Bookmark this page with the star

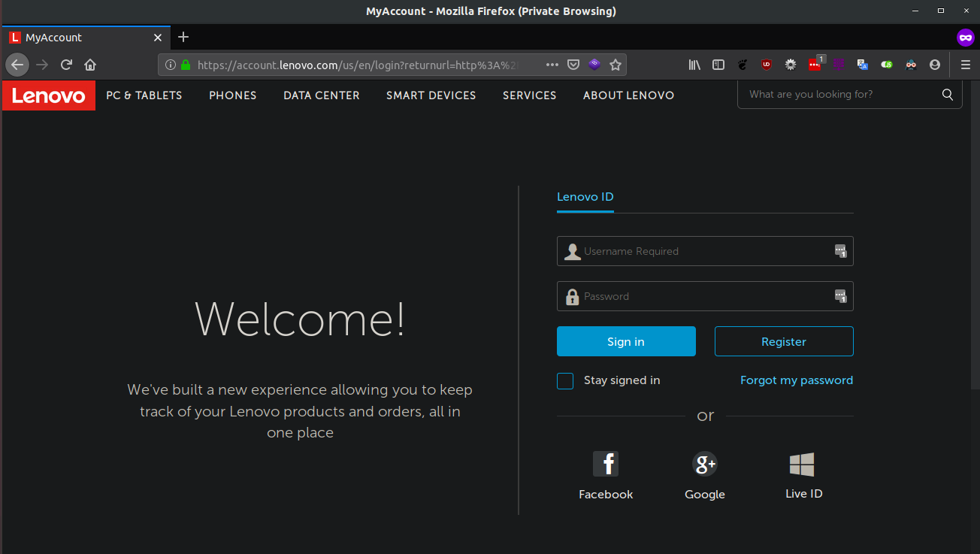pyautogui.click(x=616, y=65)
